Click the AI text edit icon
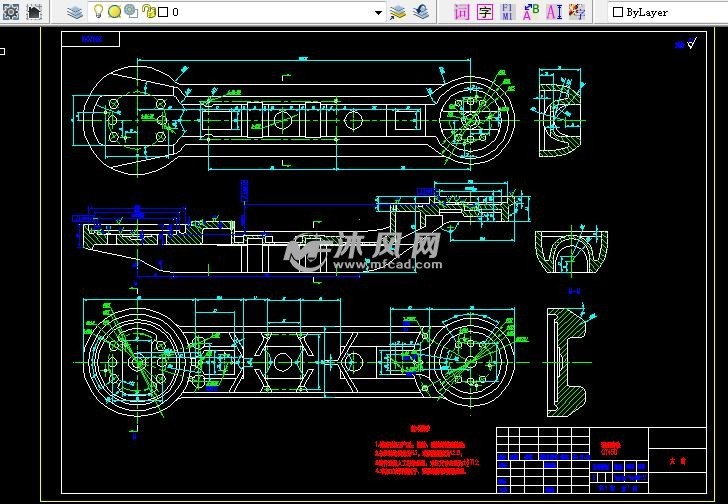This screenshot has height=504, width=728. (553, 12)
